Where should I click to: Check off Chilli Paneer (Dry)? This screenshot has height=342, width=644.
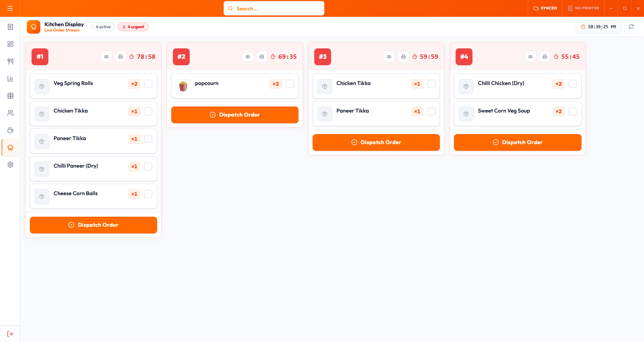[x=148, y=166]
